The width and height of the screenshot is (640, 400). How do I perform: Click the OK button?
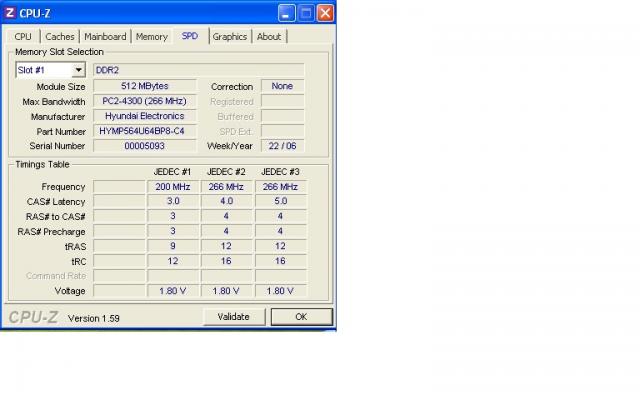pos(300,317)
